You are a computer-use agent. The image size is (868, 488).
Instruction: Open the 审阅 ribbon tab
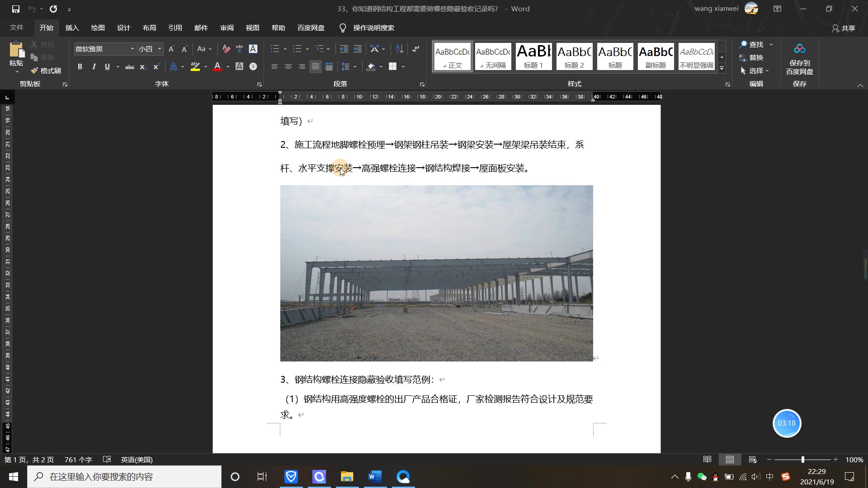point(227,28)
